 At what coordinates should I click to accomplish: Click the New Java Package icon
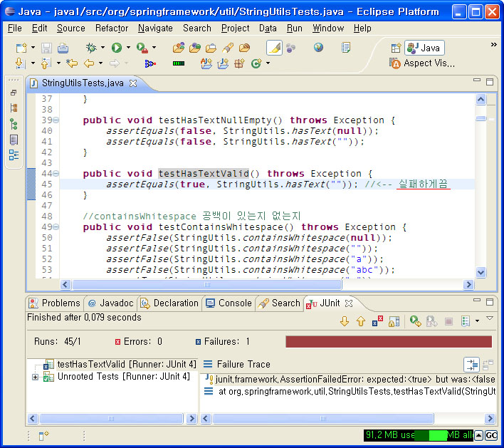238,63
